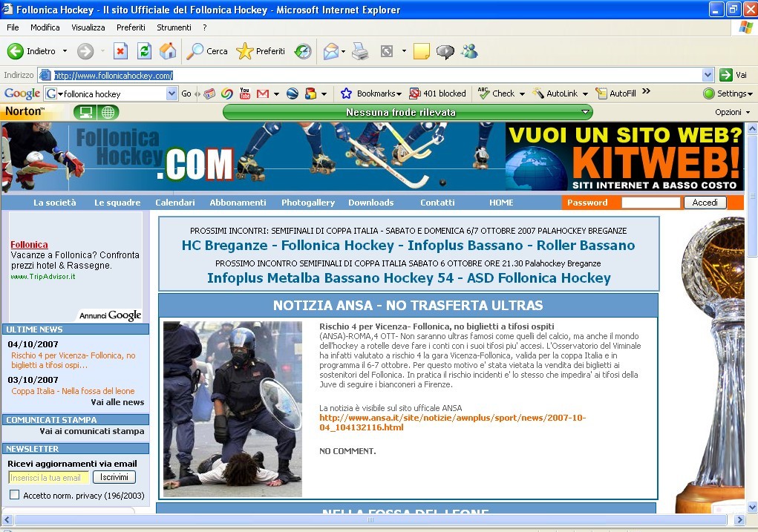Image resolution: width=758 pixels, height=532 pixels.
Task: Follow Vai ai comunicati stampa link
Action: (92, 431)
